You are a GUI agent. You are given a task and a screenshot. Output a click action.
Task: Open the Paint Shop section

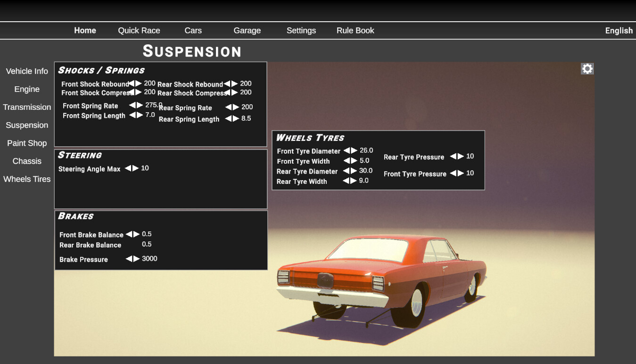click(27, 143)
